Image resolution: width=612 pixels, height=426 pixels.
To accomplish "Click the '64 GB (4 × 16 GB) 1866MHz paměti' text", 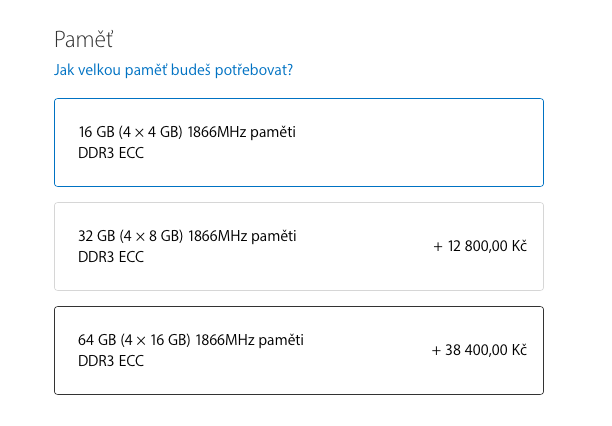I will (190, 340).
